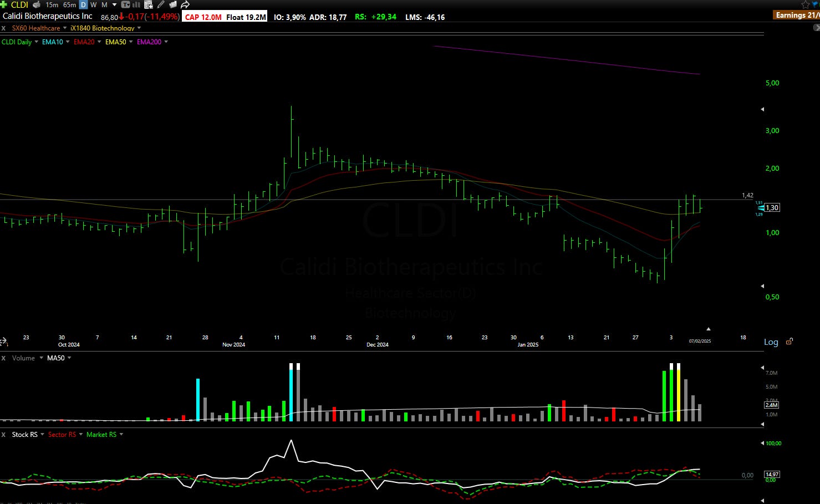Close the Volume pane with its x
Image resolution: width=820 pixels, height=504 pixels.
pos(3,358)
